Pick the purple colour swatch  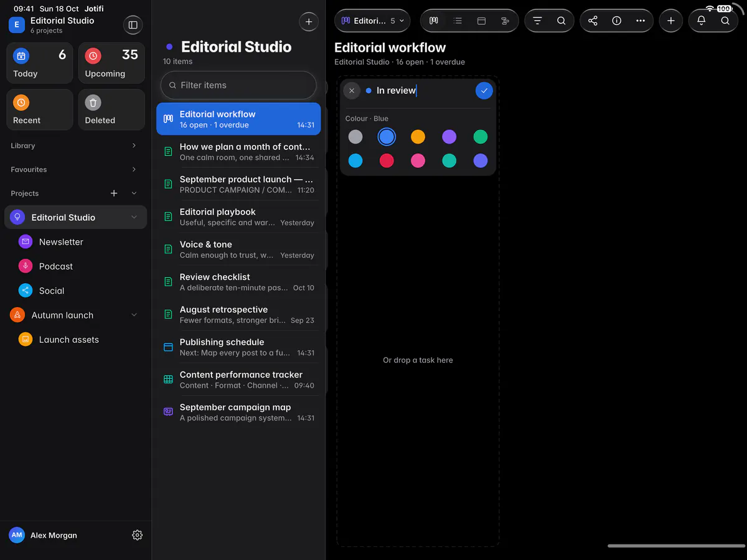[449, 137]
